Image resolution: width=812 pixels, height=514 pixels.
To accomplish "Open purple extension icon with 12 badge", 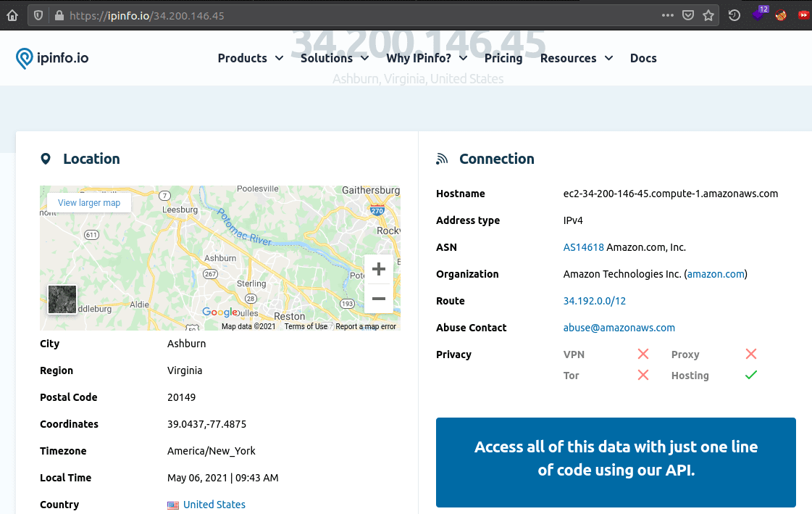I will click(760, 14).
